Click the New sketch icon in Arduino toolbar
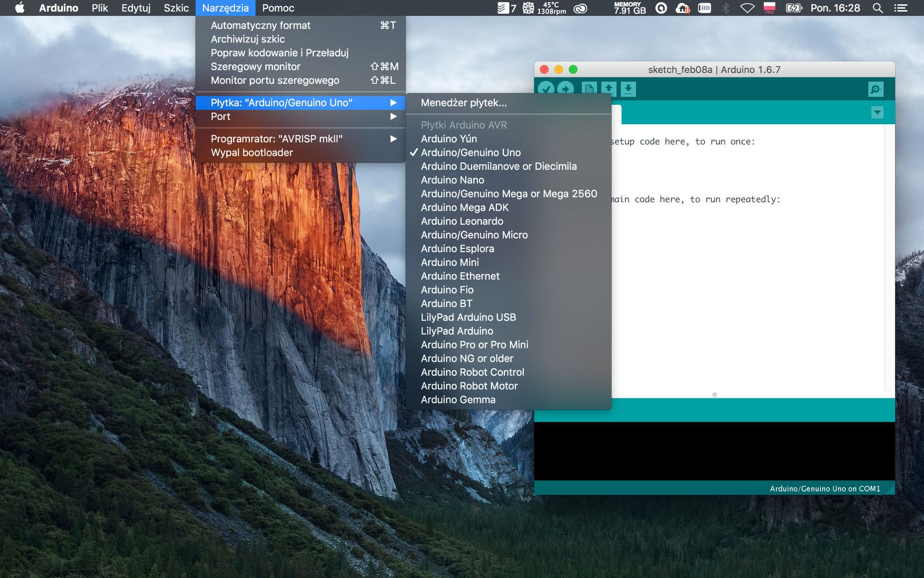Viewport: 924px width, 578px height. (589, 89)
